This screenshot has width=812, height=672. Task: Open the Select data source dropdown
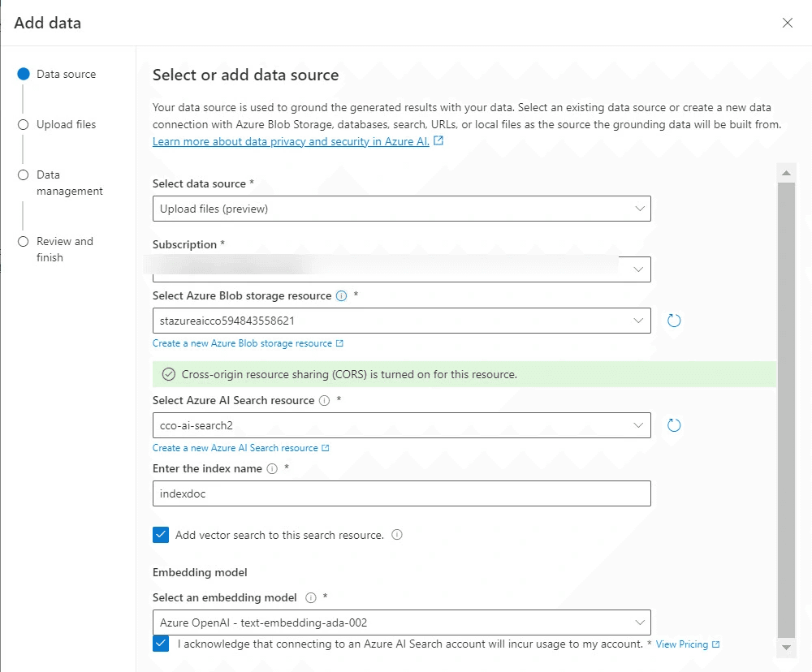pos(401,209)
